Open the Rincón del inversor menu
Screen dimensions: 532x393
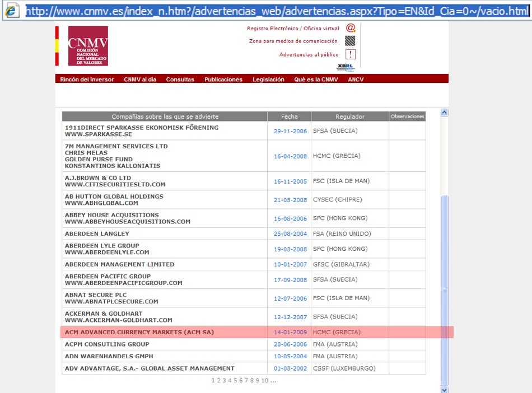coord(87,79)
